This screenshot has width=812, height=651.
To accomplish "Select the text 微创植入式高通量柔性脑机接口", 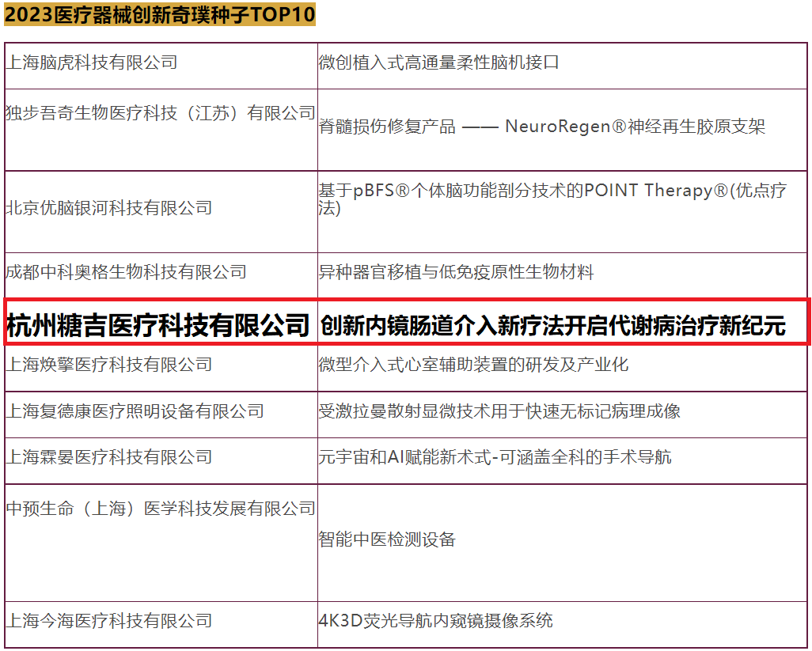I will [438, 62].
